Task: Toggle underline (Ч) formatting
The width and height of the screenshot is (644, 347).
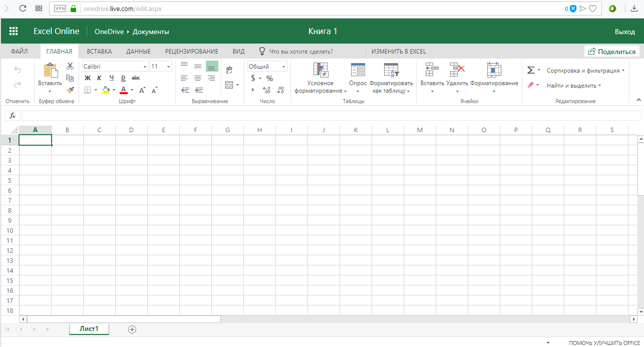Action: (111, 78)
